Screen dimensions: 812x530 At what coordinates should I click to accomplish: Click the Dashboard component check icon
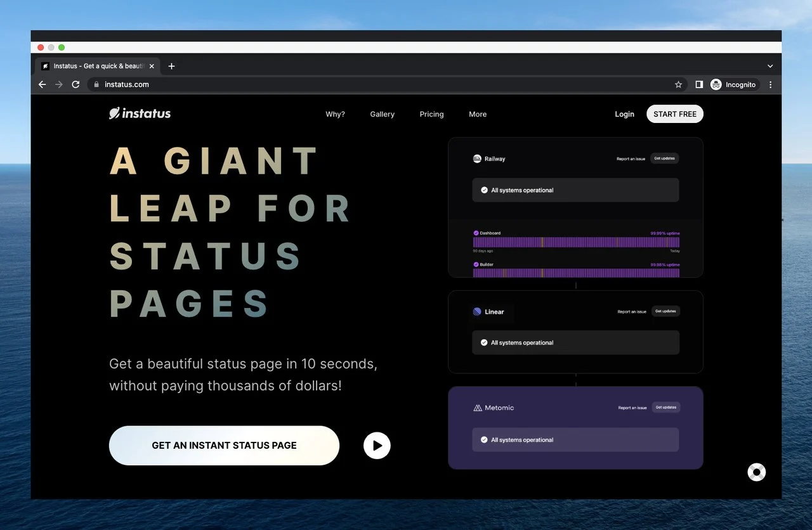476,233
